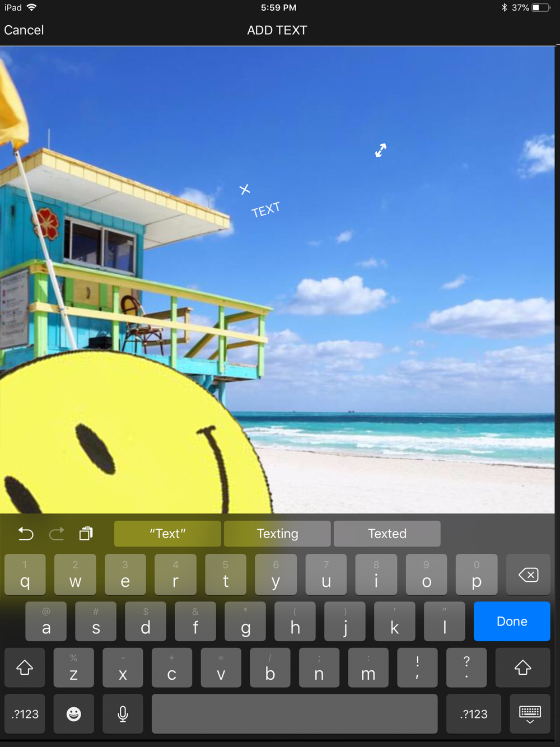Select the TEXT label on the photo
Screen dimensions: 560x747
[265, 210]
